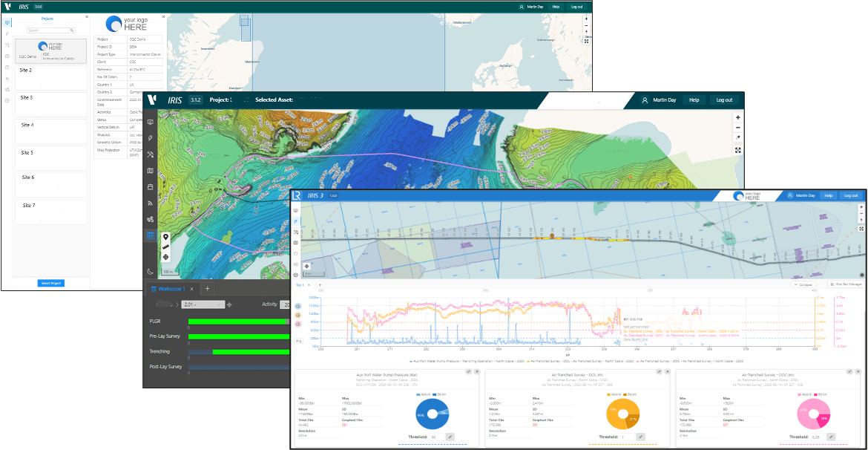Add a new workscope tab
Viewport: 868px width, 450px height.
(x=207, y=289)
